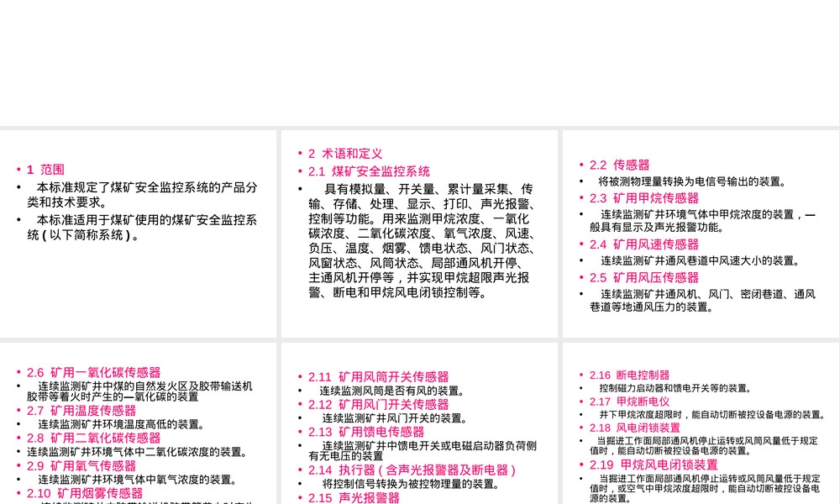The height and width of the screenshot is (504, 840).
Task: Click the bullet starting 本标准适用于煤矿使用
Action: pos(142,227)
